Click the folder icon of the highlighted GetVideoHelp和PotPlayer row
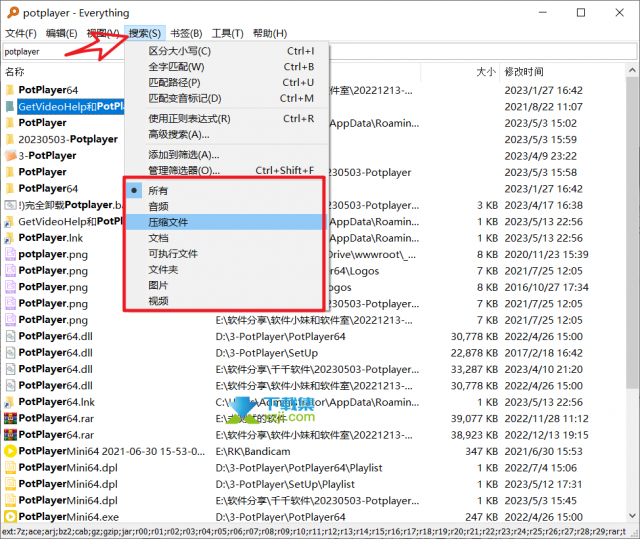Screen dimensions: 640x539 (10, 107)
